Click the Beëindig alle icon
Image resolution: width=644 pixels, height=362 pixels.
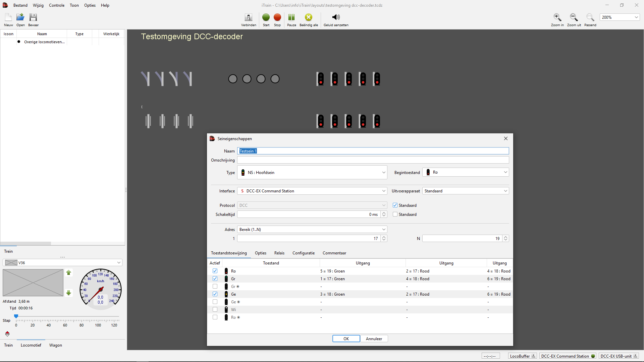tap(309, 17)
